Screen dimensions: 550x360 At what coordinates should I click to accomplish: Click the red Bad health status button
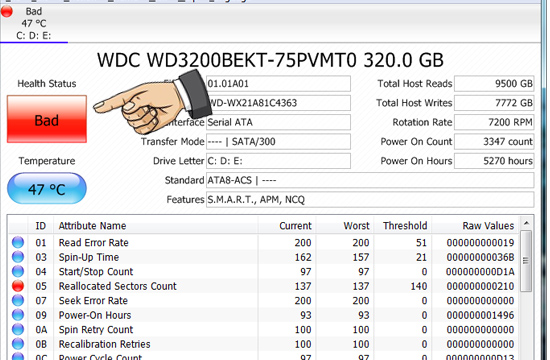[47, 119]
